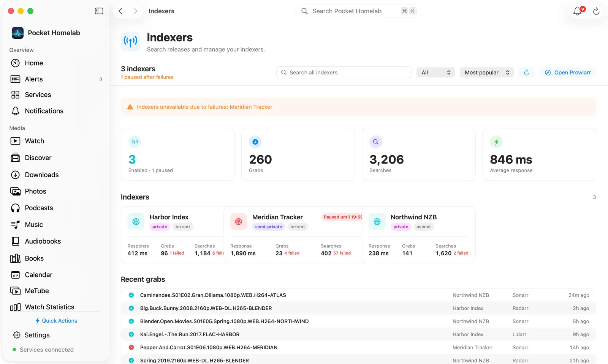Click failed icon on Pepper.And.Carrot row
Screen dimensions: 608x364
point(131,347)
